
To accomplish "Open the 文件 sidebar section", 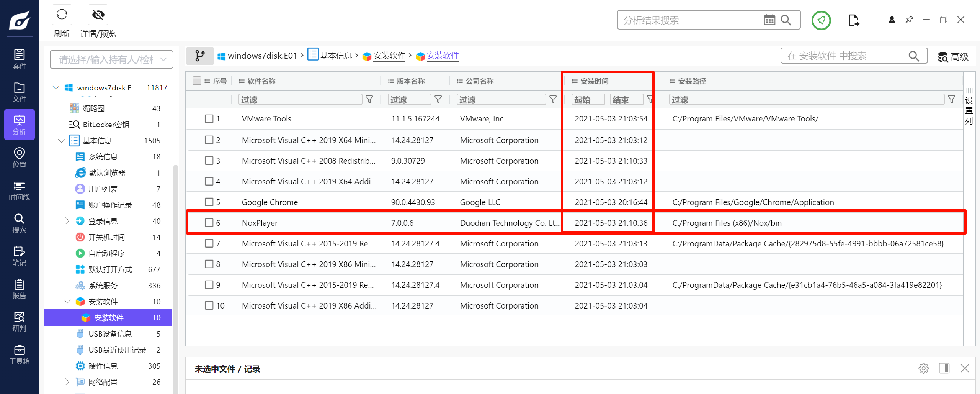I will [x=20, y=92].
